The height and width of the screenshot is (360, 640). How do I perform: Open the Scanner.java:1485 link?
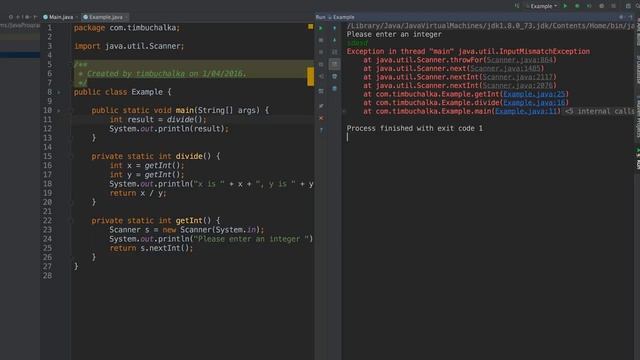tap(505, 69)
